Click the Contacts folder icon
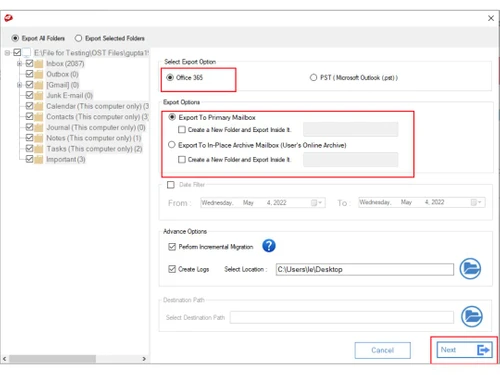The height and width of the screenshot is (375, 500). (39, 117)
